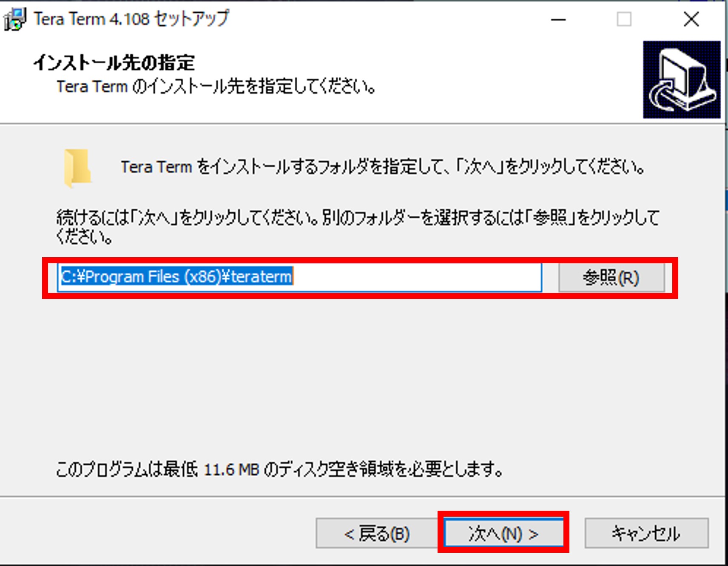Viewport: 728px width, 566px height.
Task: Click the highlighted teraterm path text
Action: pos(177,277)
